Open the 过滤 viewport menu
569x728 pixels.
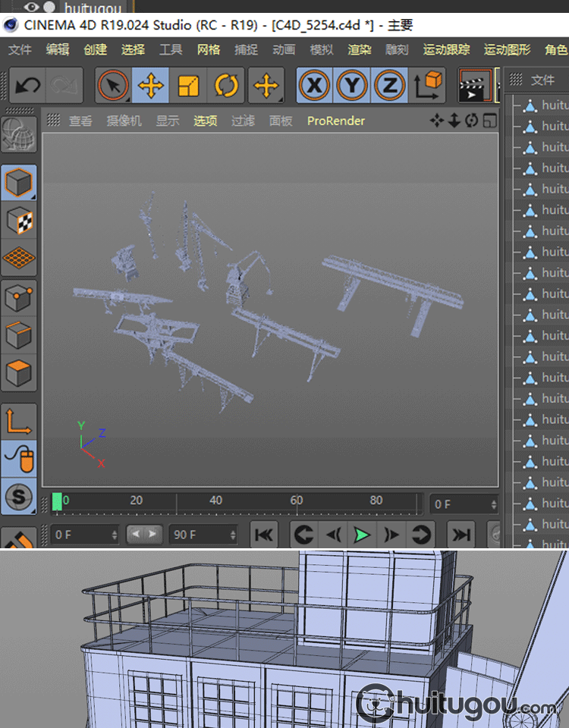pyautogui.click(x=243, y=121)
